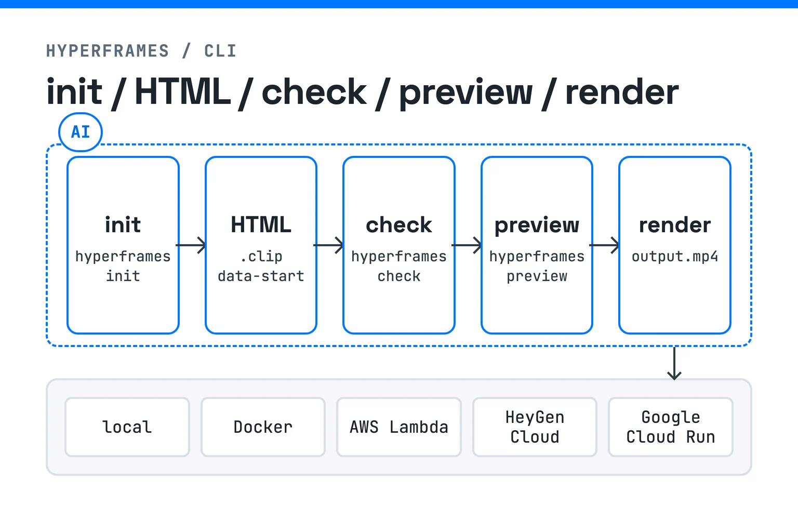
Task: Click the 'hyperframes preview' command text
Action: click(537, 266)
